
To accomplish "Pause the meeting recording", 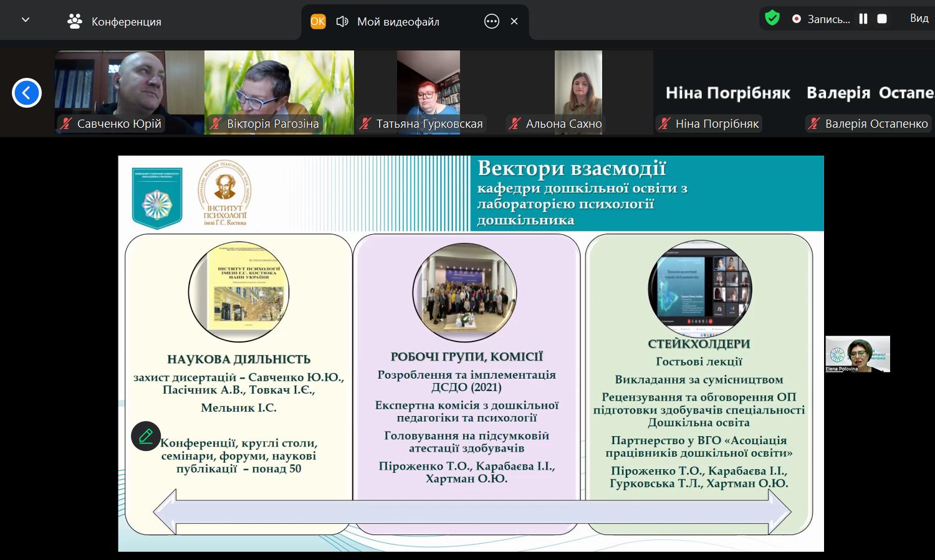I will tap(863, 19).
